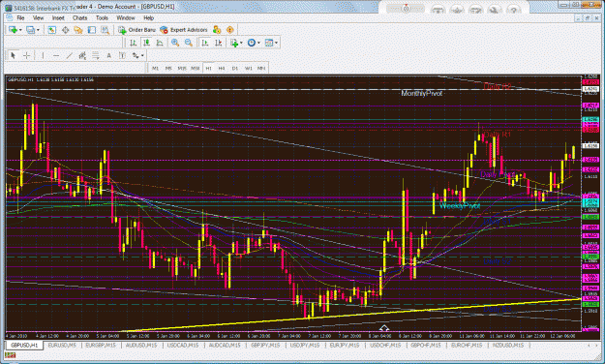Select the H1 timeframe button

(208, 69)
